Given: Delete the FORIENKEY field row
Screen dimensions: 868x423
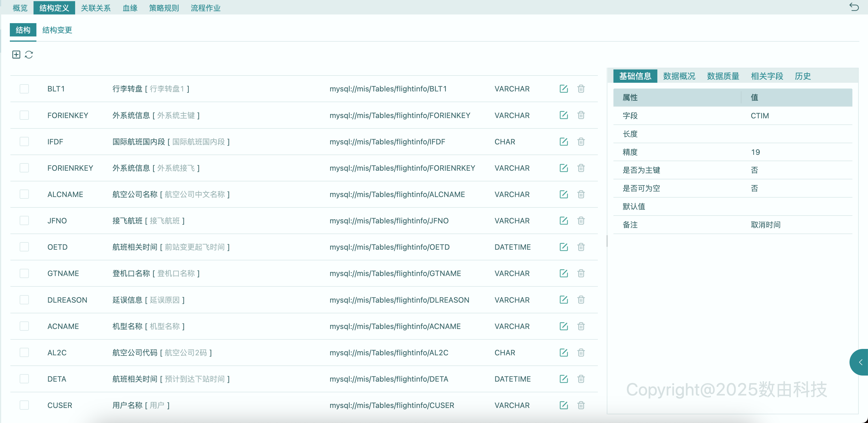Looking at the screenshot, I should click(581, 115).
